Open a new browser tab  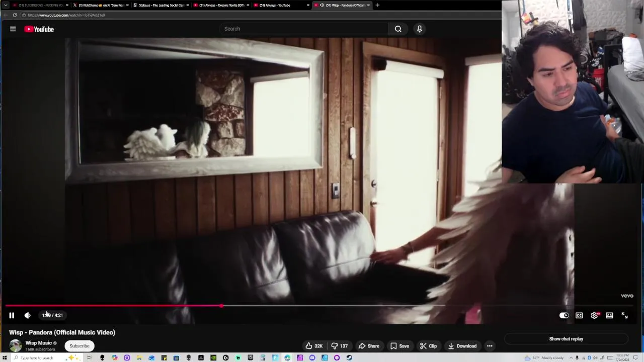pos(377,5)
